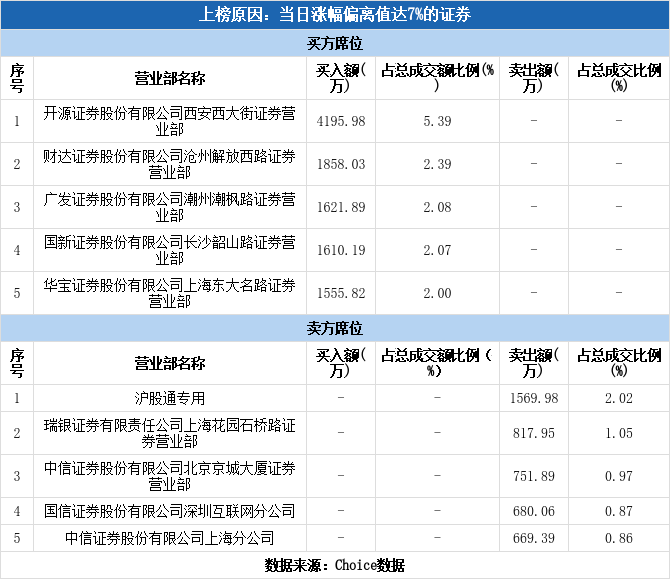Click sell percentage 0.86
The height and width of the screenshot is (579, 670).
tap(619, 538)
